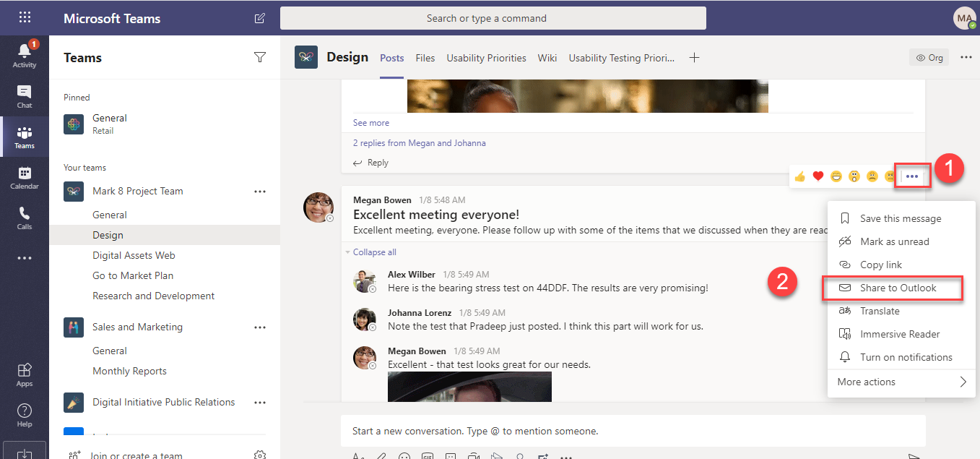The image size is (980, 459).
Task: React with the heart emoji
Action: click(818, 176)
